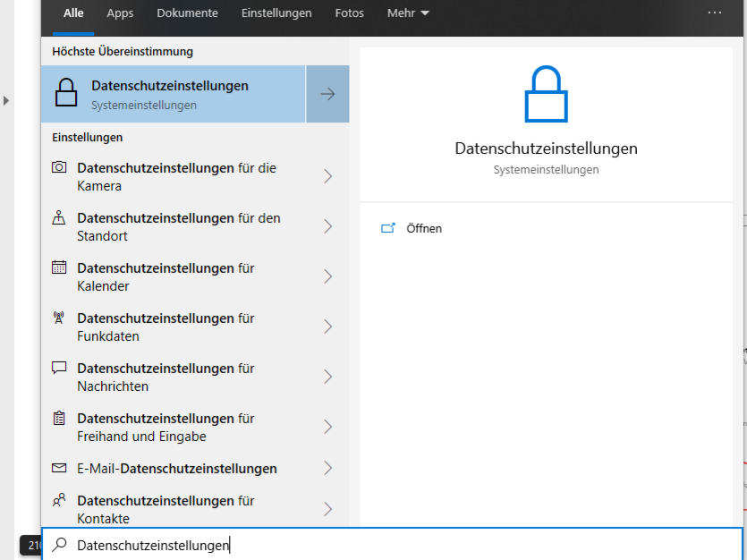Click the speech bubble icon for Nachrichten
The width and height of the screenshot is (747, 560).
coord(59,368)
